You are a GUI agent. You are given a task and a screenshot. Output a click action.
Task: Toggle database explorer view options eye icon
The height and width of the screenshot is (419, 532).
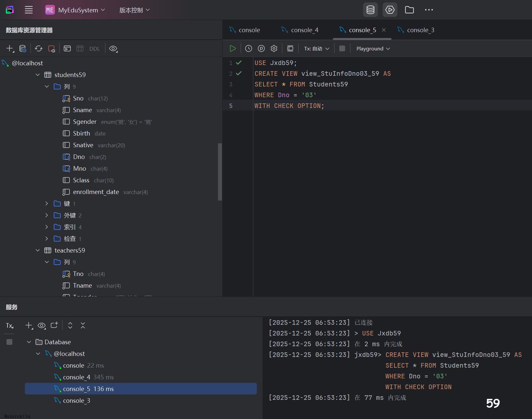coord(113,48)
